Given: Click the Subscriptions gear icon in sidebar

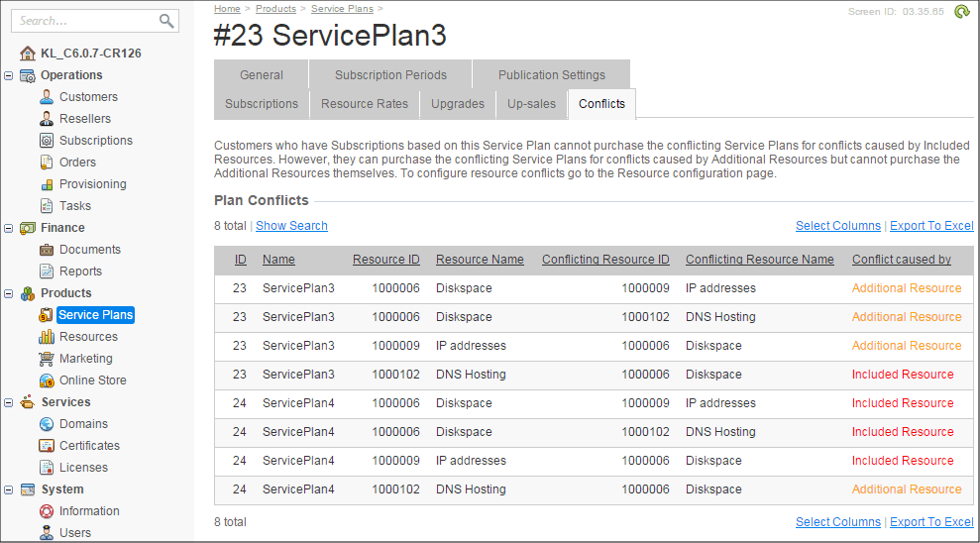Looking at the screenshot, I should pyautogui.click(x=47, y=141).
